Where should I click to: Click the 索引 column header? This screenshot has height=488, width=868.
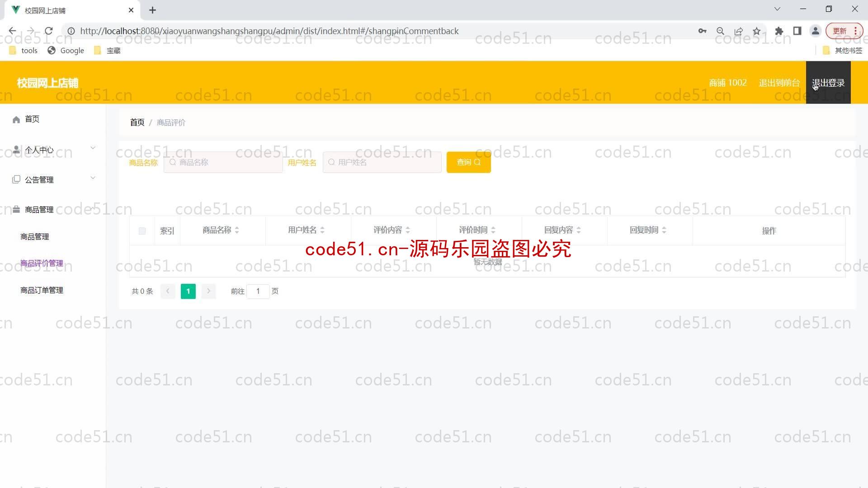tap(167, 231)
